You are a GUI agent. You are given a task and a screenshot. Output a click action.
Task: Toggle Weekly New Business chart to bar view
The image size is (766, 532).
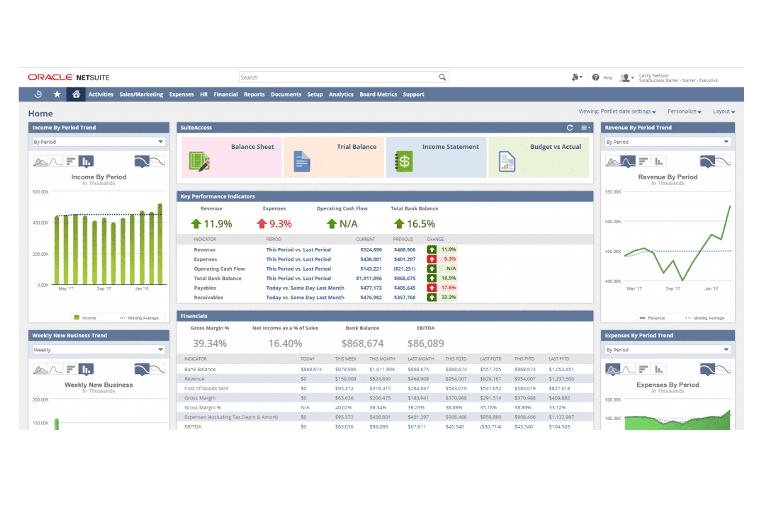pyautogui.click(x=86, y=369)
